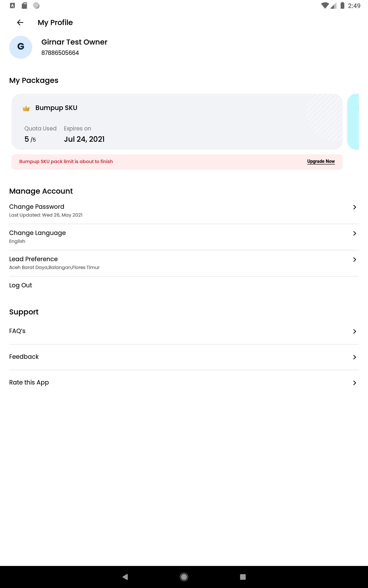Tap Android home navigation button
The image size is (368, 588).
pyautogui.click(x=184, y=577)
